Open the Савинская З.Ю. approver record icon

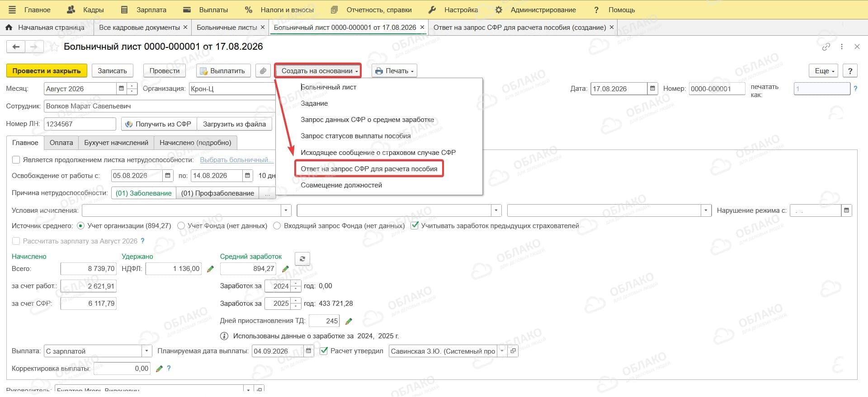[x=513, y=351]
